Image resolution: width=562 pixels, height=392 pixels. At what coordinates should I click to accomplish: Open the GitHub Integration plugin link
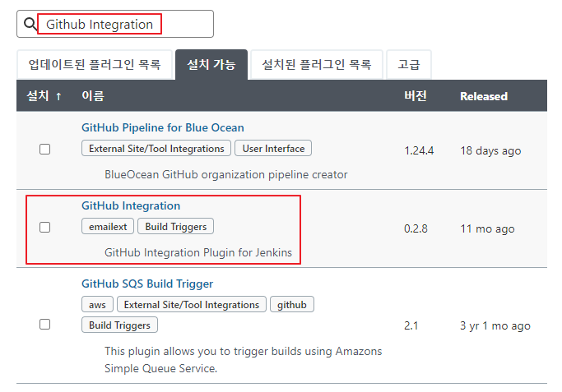tap(131, 205)
